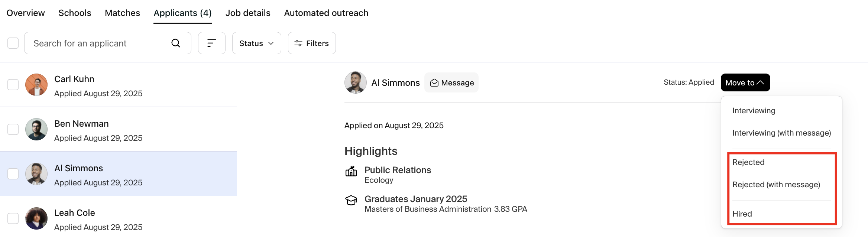This screenshot has width=868, height=237.
Task: Tick the checkbox for Leah Cole
Action: (13, 218)
